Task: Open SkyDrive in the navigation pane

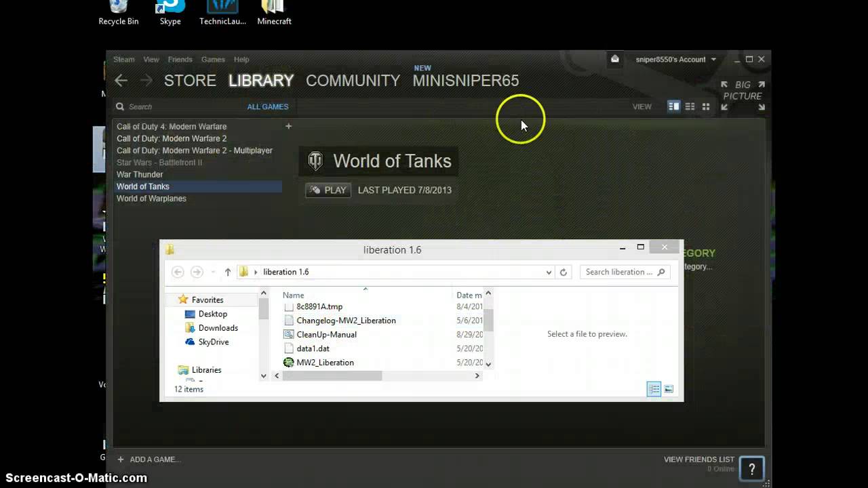Action: [214, 342]
